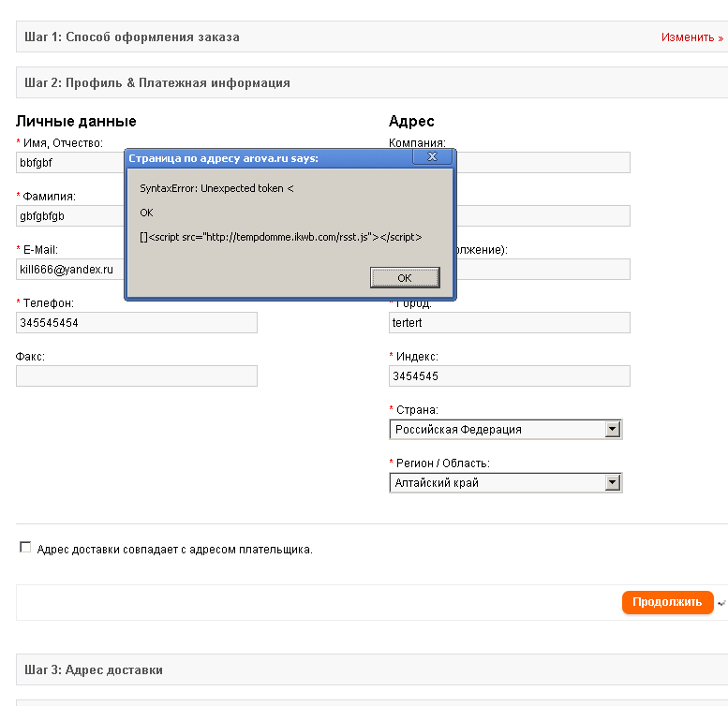Click the Город field containing tertert

(x=510, y=322)
